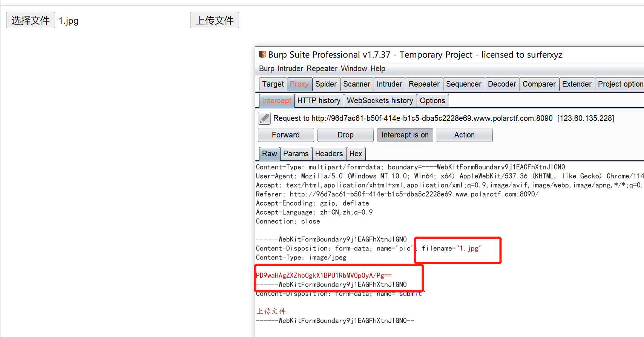Open the HTTP history sub-tab
644x337 pixels.
(319, 101)
